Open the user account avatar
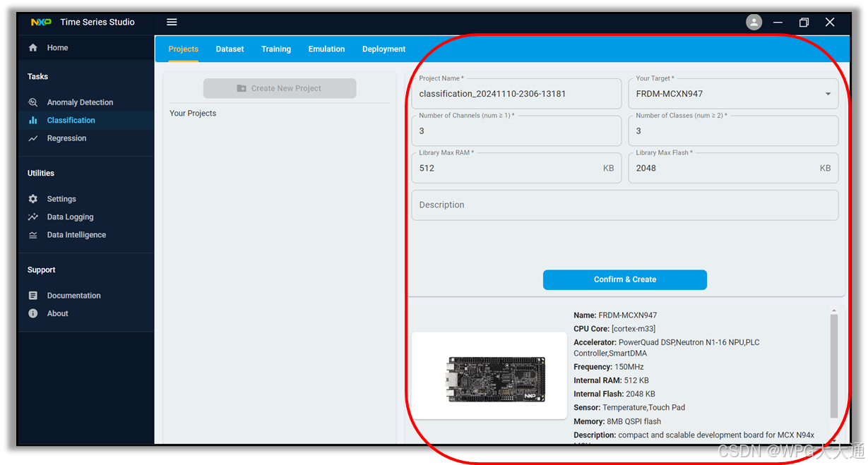The width and height of the screenshot is (868, 465). click(x=754, y=23)
